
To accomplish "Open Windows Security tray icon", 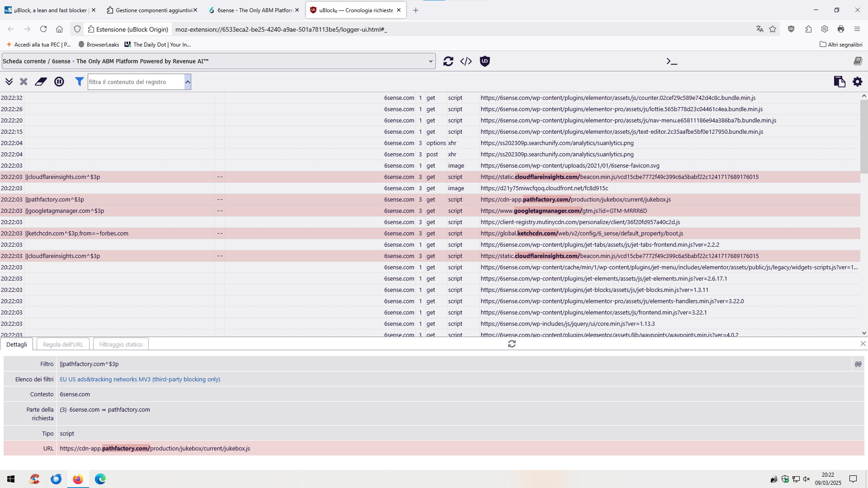I will [785, 479].
